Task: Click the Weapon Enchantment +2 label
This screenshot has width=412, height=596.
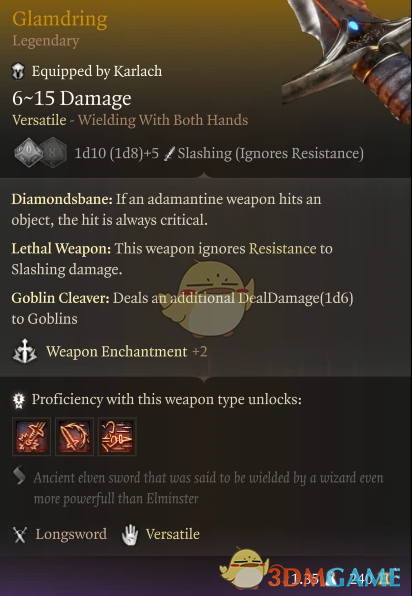Action: (x=127, y=352)
